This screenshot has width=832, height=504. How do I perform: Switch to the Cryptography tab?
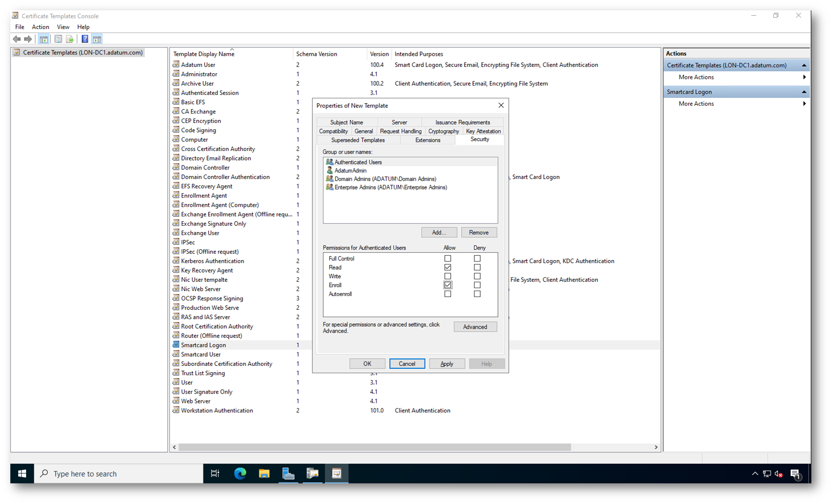click(x=443, y=131)
